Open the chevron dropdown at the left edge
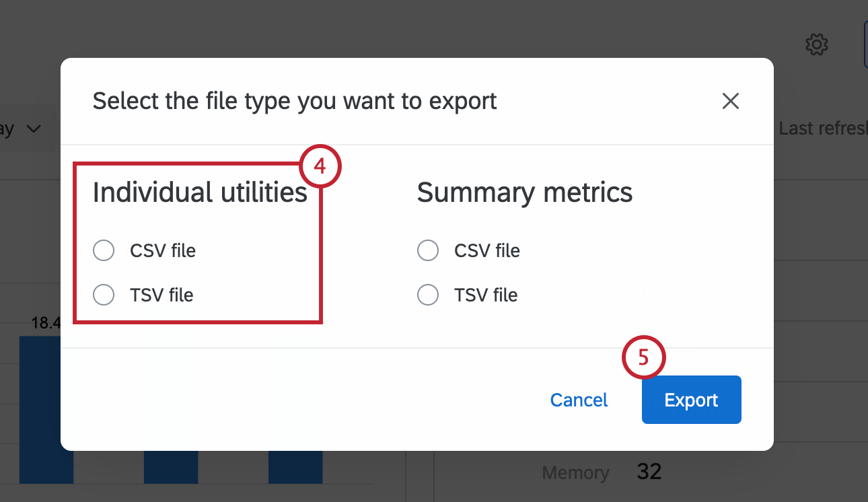868x502 pixels. click(x=32, y=128)
